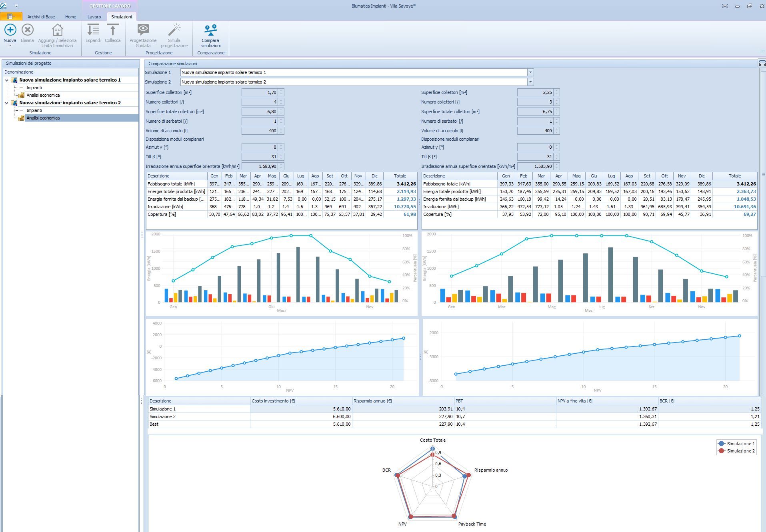The image size is (766, 532).
Task: Select Analisi economica under simulation 1
Action: pos(43,95)
